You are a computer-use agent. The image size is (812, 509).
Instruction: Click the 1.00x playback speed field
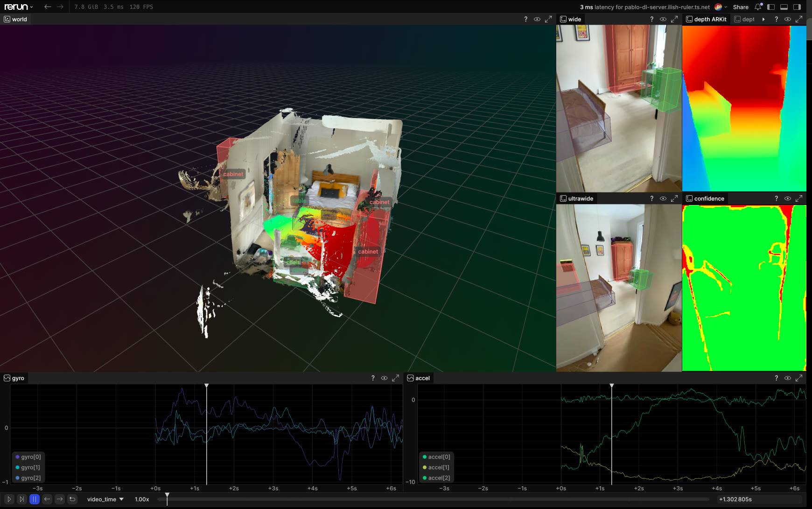tap(142, 499)
